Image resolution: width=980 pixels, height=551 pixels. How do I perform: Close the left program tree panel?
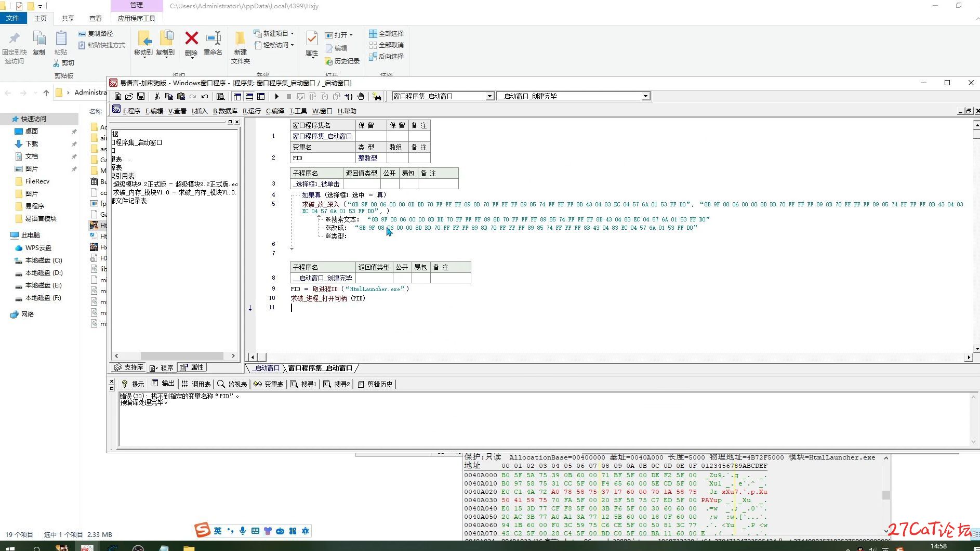tap(237, 122)
